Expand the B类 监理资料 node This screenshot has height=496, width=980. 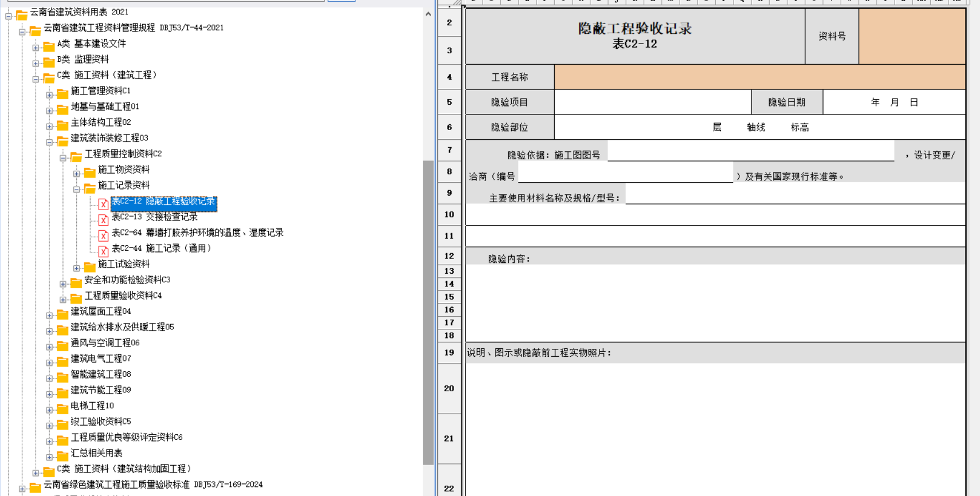pos(36,63)
